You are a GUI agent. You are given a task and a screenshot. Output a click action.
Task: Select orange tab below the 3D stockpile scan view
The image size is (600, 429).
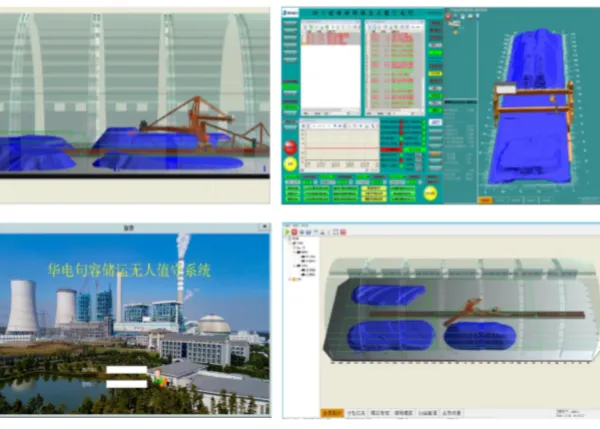(485, 200)
